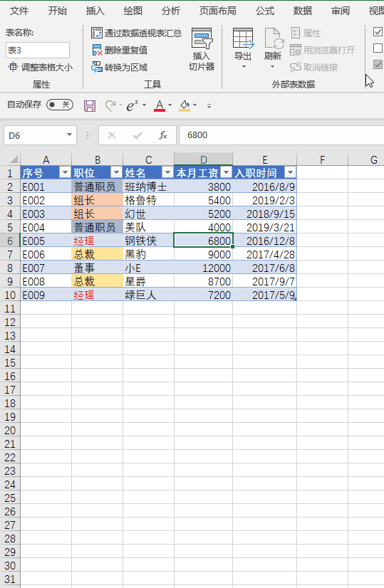Open the 本月工资 filter dropdown
The width and height of the screenshot is (384, 588).
pos(227,172)
